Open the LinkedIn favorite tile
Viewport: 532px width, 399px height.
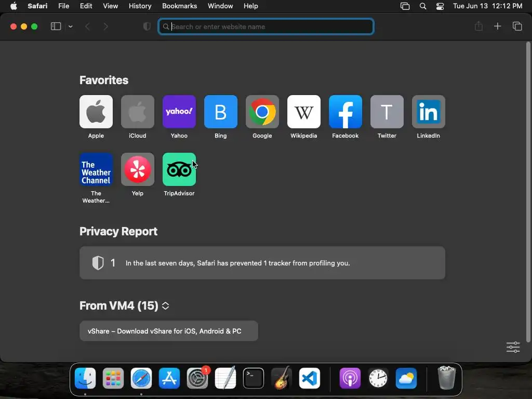429,112
